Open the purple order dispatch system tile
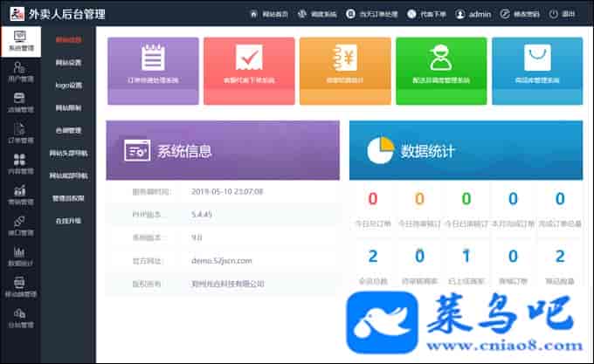594x364 pixels. 152,64
